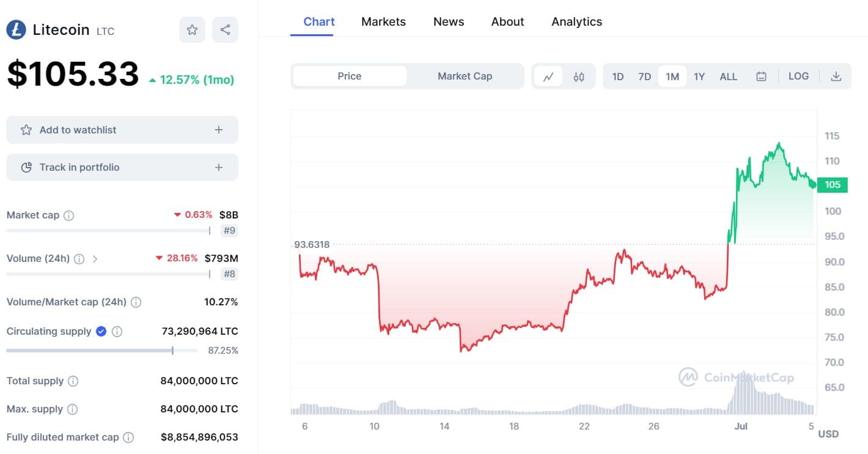The height and width of the screenshot is (454, 868).
Task: Click info icon next to Total supply
Action: 73,381
